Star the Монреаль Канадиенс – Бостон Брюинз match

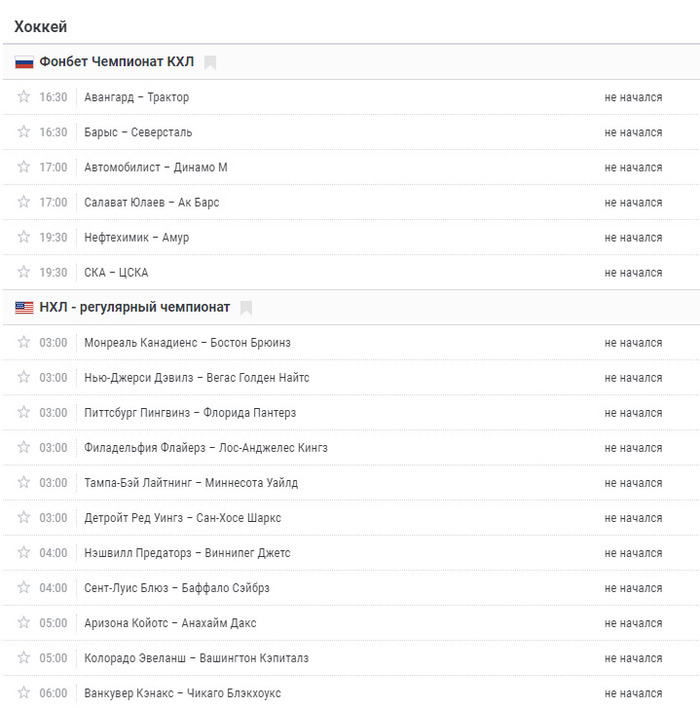pos(23,342)
